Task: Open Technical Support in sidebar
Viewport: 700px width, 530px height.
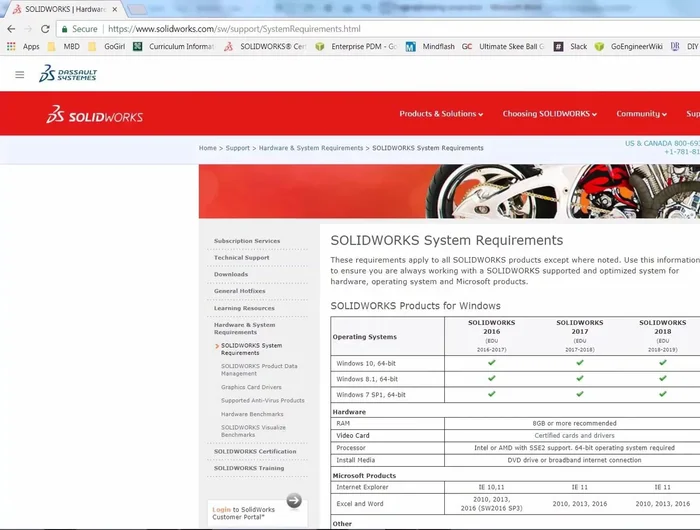Action: 242,258
